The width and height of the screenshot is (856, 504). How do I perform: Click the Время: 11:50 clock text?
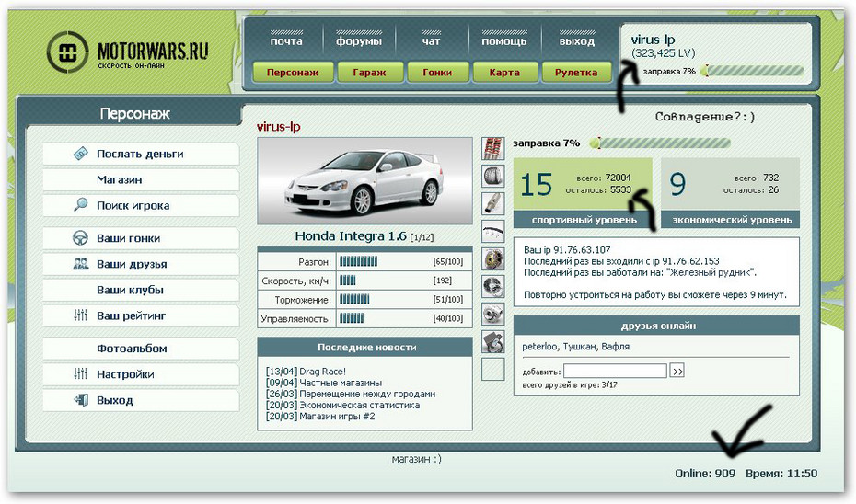781,474
